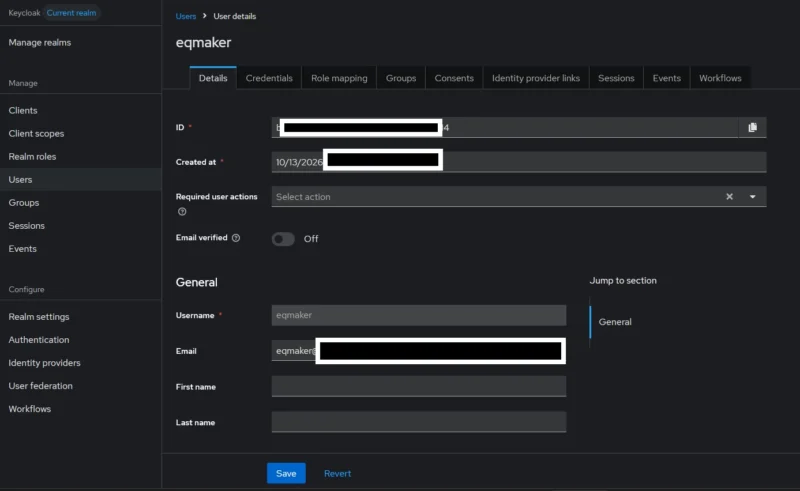Switch to the user's Sessions tab
The image size is (800, 491).
click(616, 78)
